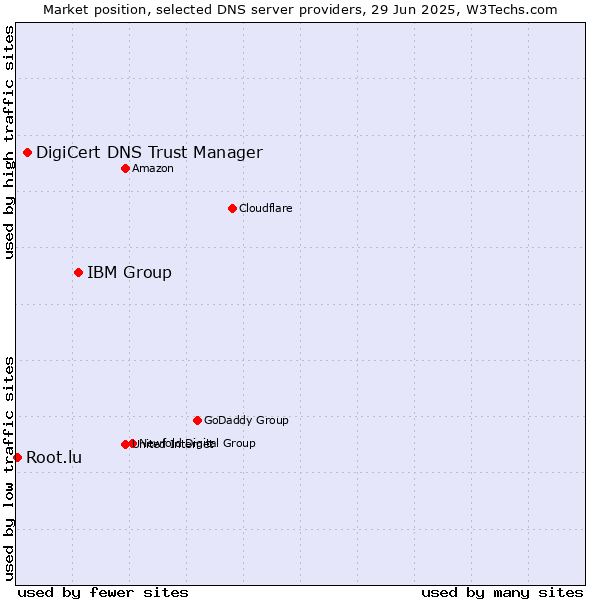The image size is (600, 600).
Task: Click the 'DigiCert DNS Trust Manager' label
Action: (x=149, y=153)
